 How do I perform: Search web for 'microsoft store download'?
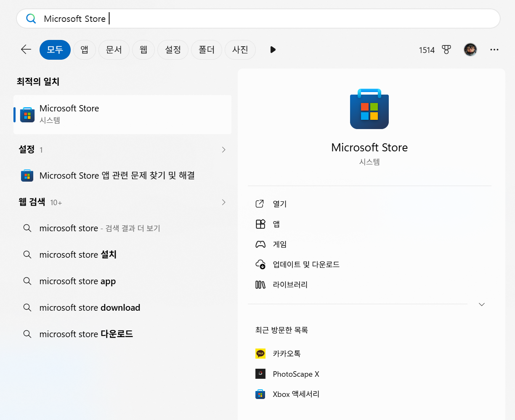pos(90,307)
